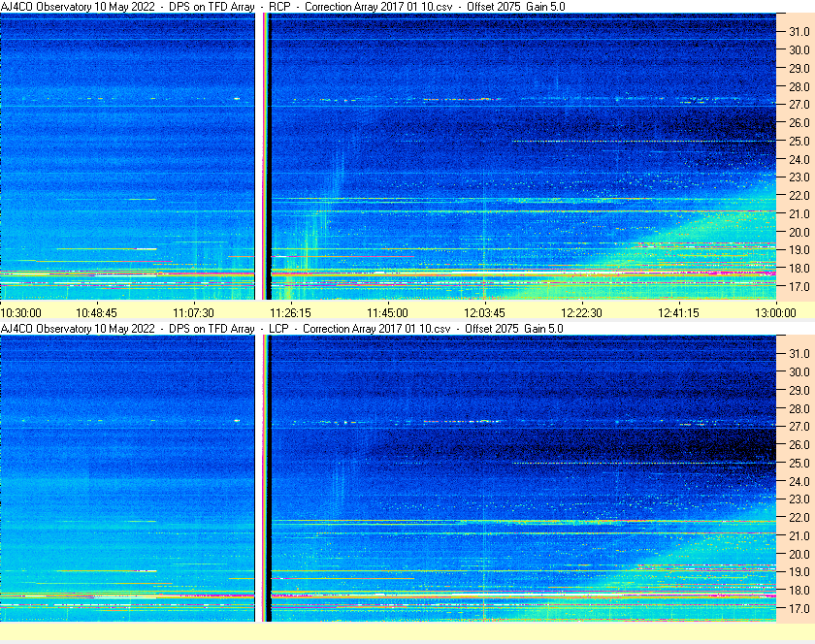Click the black calibration stripe in LCP spectrogram
Viewport: 815px width, 644px height.
tap(269, 478)
